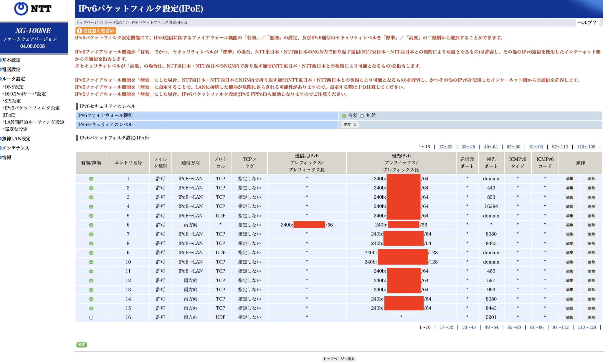The width and height of the screenshot is (613, 364).
Task: Open LAN側静的ルーティング設定 menu item
Action: [x=34, y=122]
